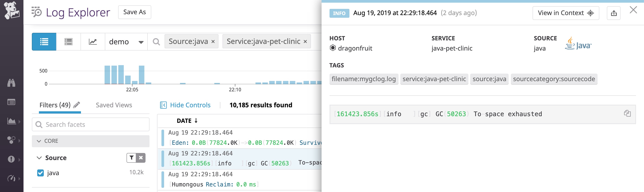Edit filters with the pencil icon

point(77,105)
